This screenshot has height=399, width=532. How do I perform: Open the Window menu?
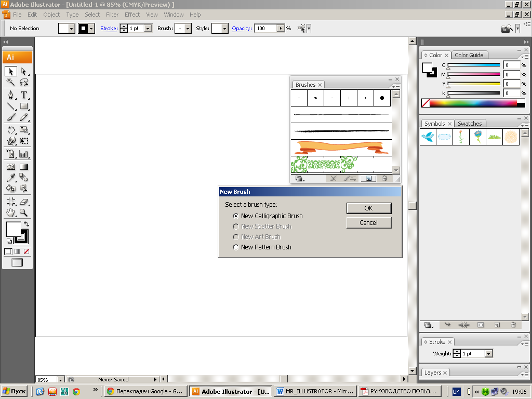tap(174, 15)
